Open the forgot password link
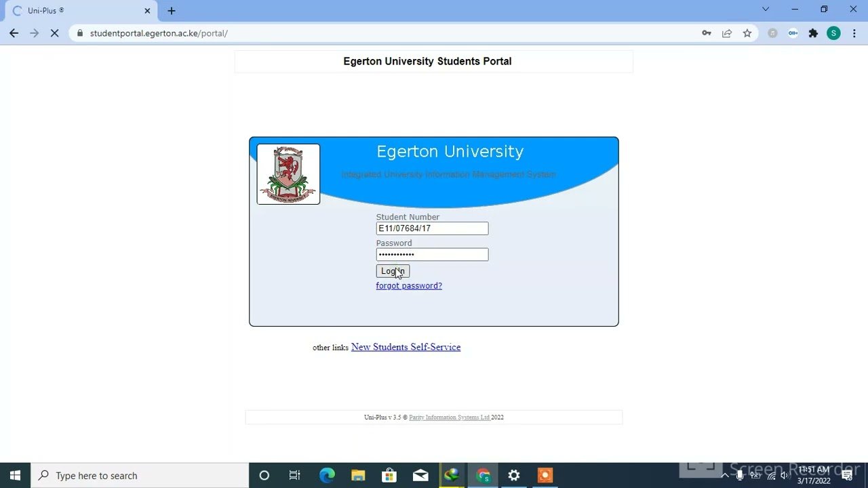The height and width of the screenshot is (488, 868). pos(408,285)
